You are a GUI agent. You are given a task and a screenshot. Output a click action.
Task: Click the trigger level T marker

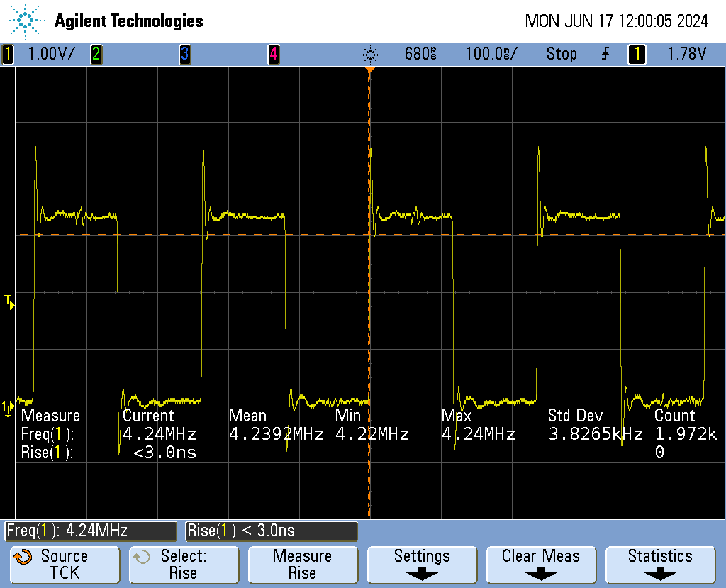pos(9,301)
